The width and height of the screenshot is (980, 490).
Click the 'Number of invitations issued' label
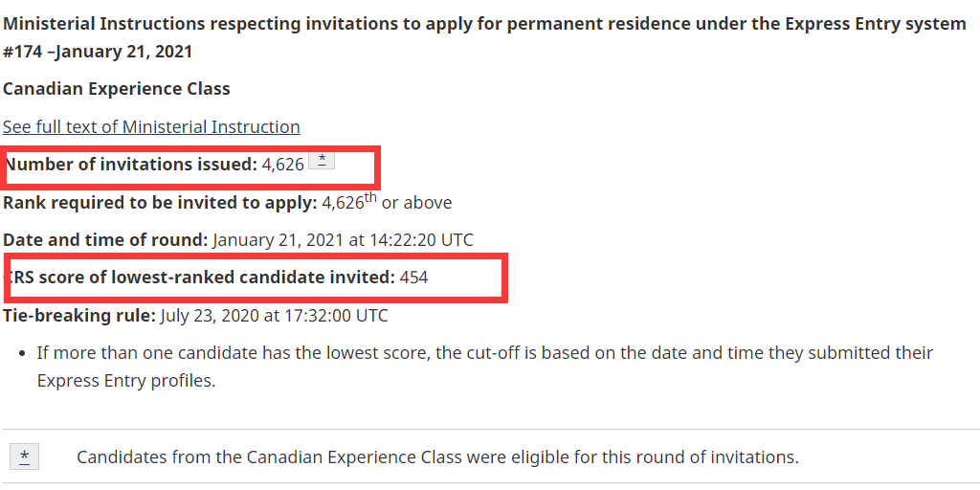[131, 165]
